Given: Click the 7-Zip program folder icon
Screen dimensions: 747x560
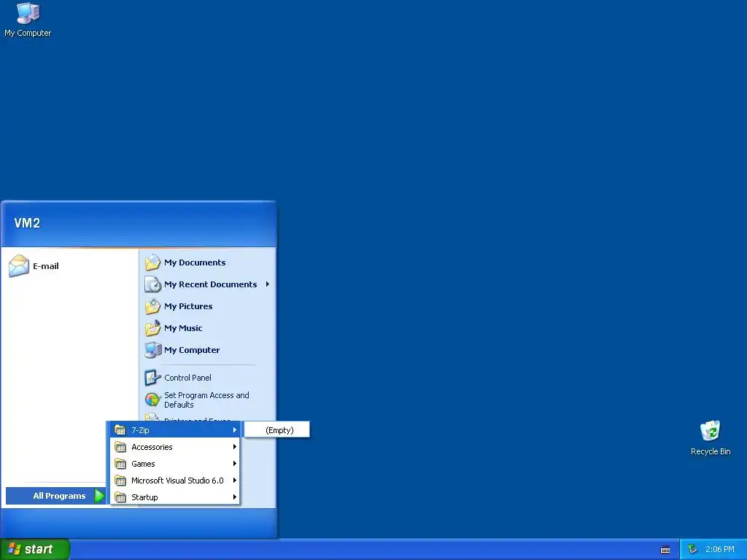Looking at the screenshot, I should coord(120,430).
